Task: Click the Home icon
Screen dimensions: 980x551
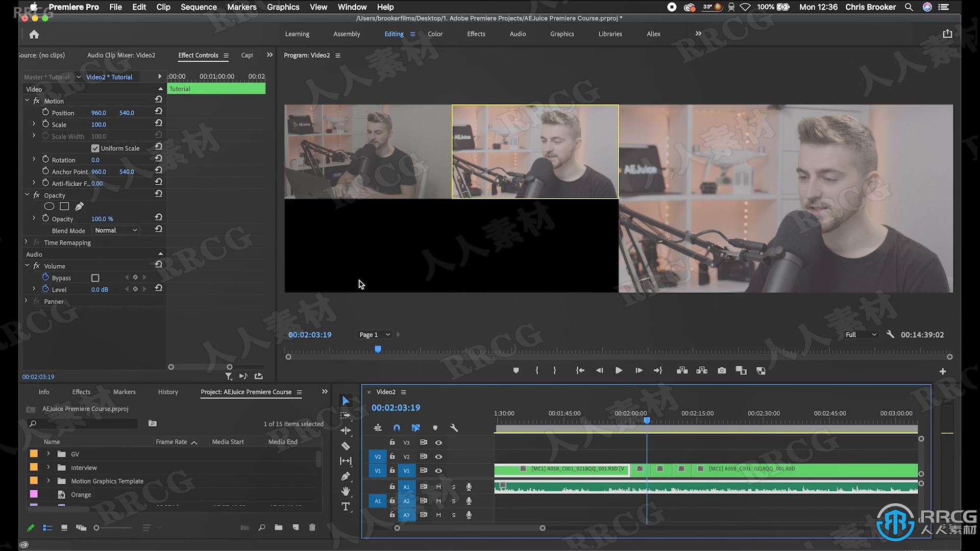Action: click(x=34, y=34)
